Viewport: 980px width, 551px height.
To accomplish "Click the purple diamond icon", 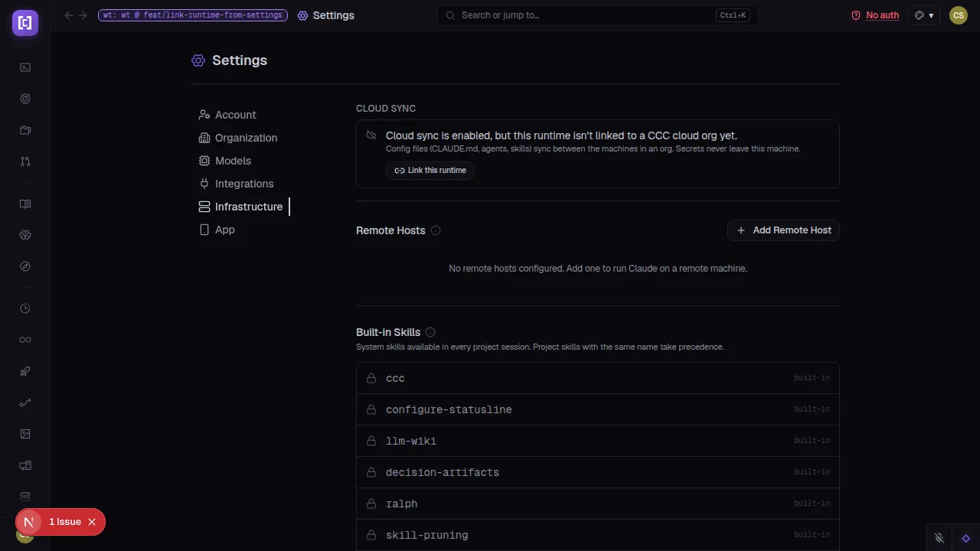I will coord(966,538).
